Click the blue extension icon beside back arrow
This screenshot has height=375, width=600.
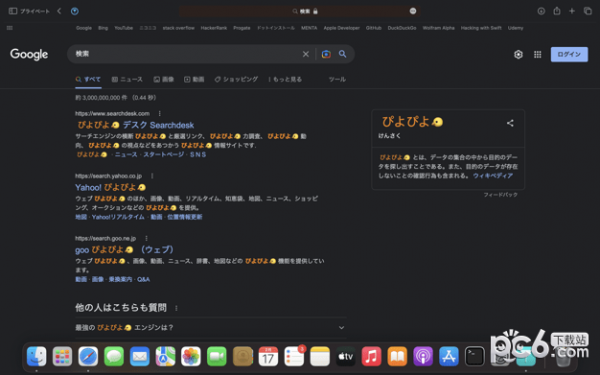pos(75,11)
